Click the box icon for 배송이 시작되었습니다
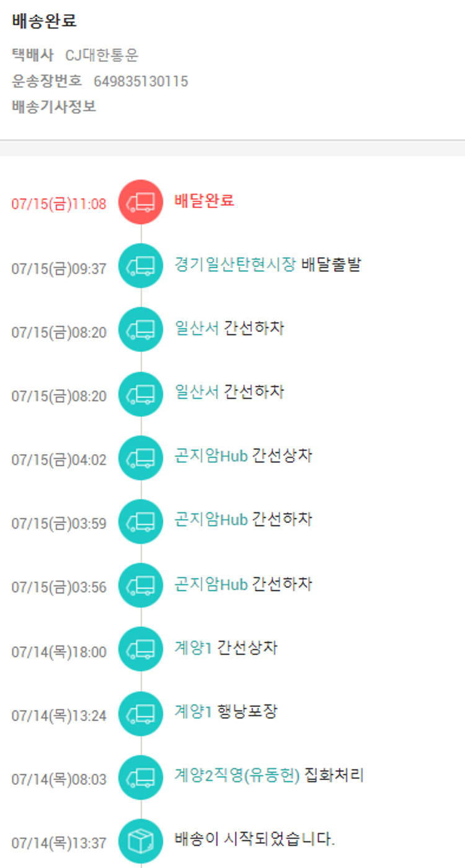The height and width of the screenshot is (868, 465). 141,841
